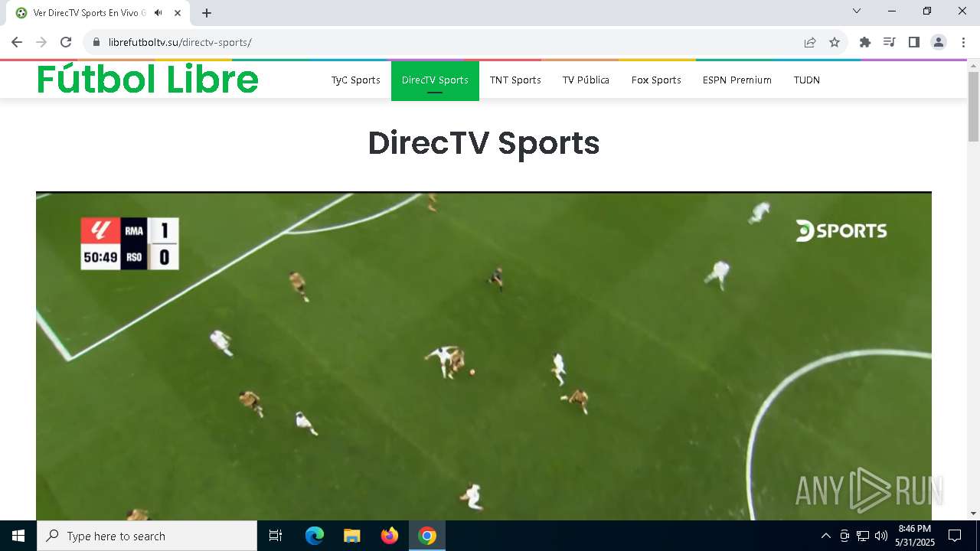Viewport: 980px width, 551px height.
Task: Click the forward navigation arrow
Action: [x=41, y=42]
